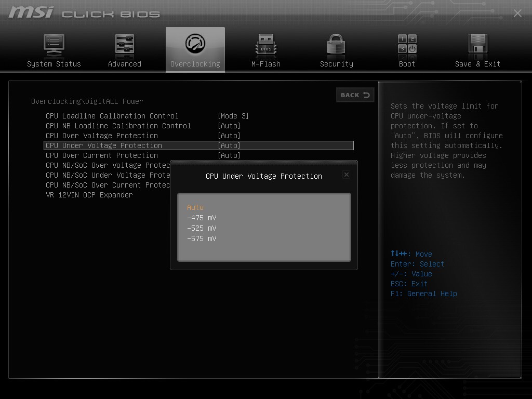The width and height of the screenshot is (532, 399).
Task: Click the ESC: Exit hint
Action: (409, 284)
